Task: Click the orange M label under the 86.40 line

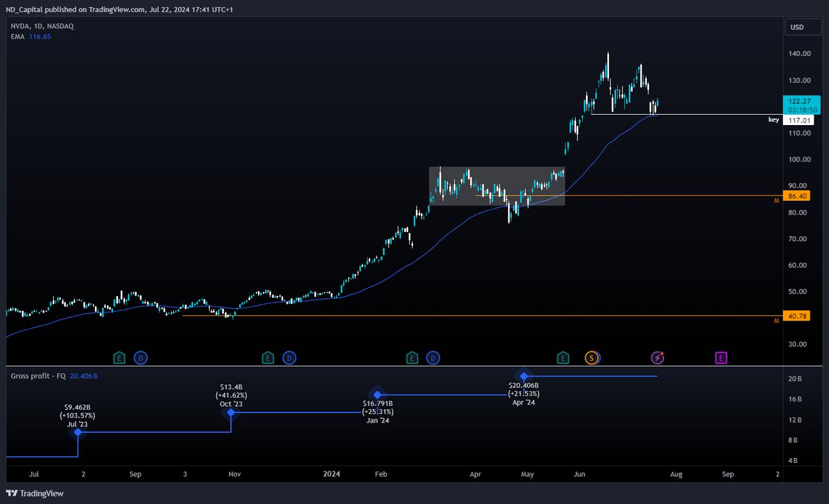Action: tap(776, 201)
